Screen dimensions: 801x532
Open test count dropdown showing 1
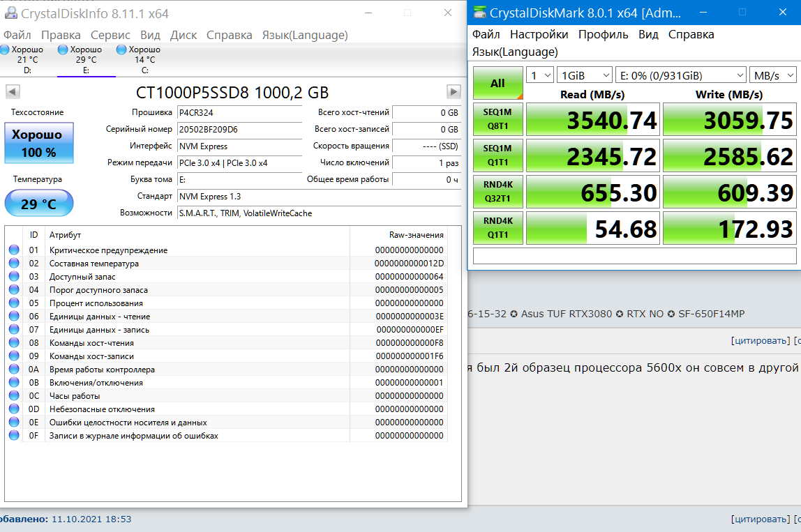[x=540, y=75]
